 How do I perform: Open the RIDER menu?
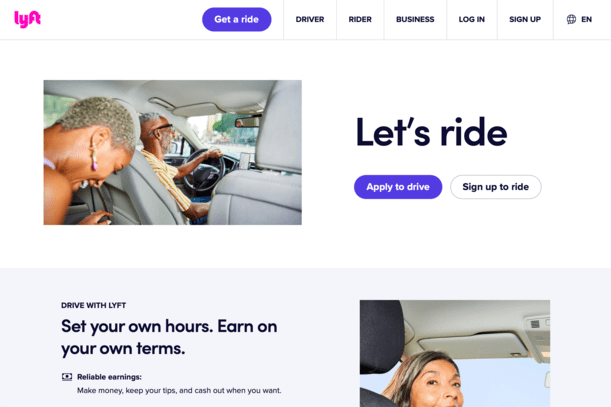tap(360, 19)
